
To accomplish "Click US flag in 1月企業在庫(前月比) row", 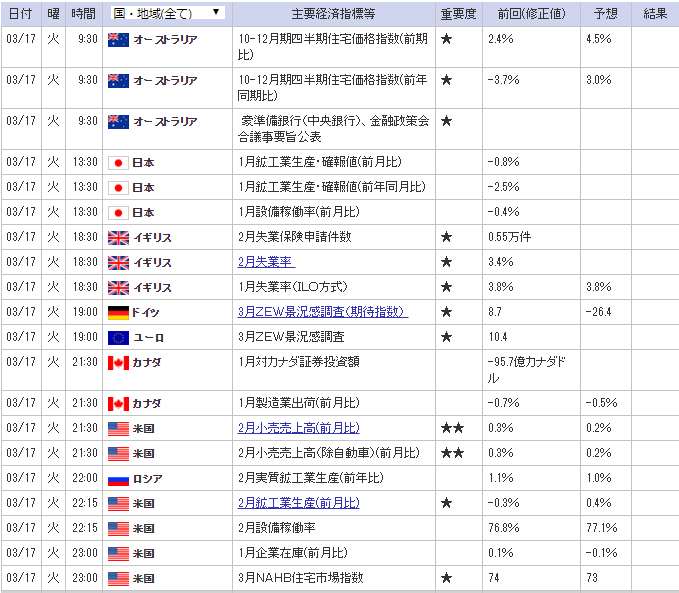I will [x=118, y=554].
